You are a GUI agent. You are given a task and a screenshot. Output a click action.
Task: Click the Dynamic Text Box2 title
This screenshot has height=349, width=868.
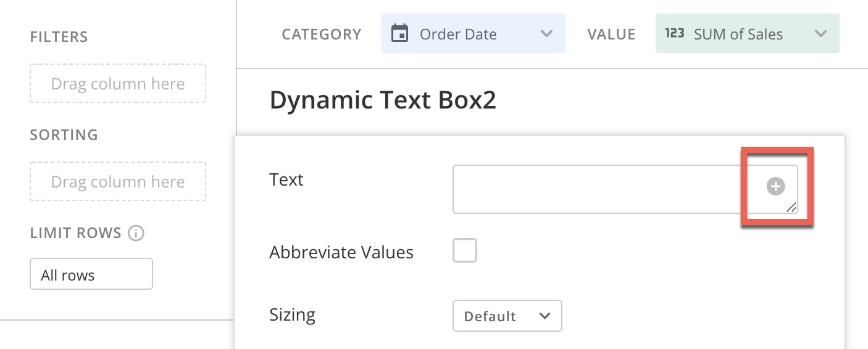tap(383, 101)
